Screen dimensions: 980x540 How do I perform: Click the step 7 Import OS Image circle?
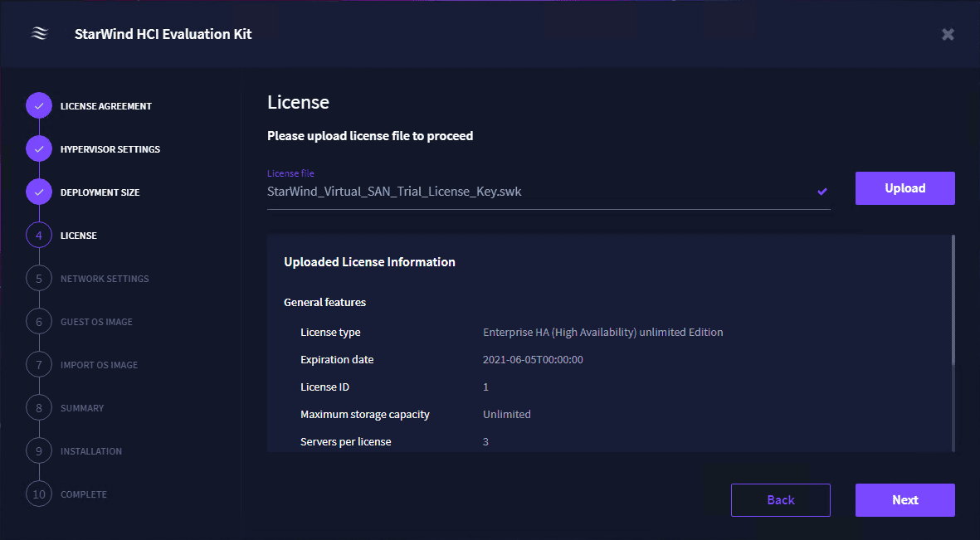(39, 365)
